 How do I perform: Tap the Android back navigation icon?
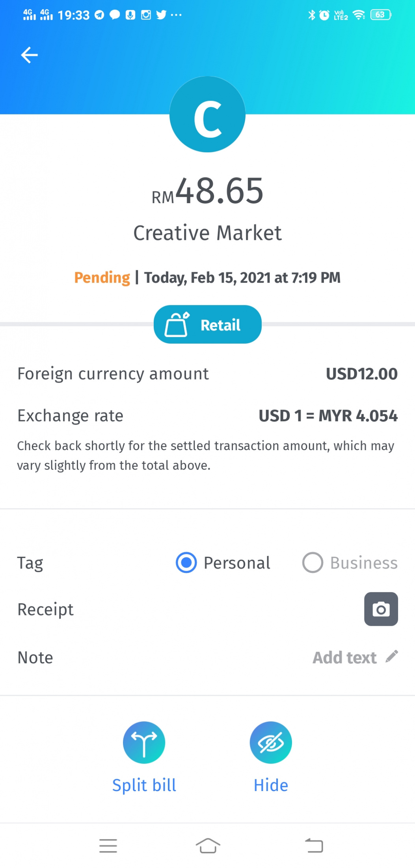314,846
